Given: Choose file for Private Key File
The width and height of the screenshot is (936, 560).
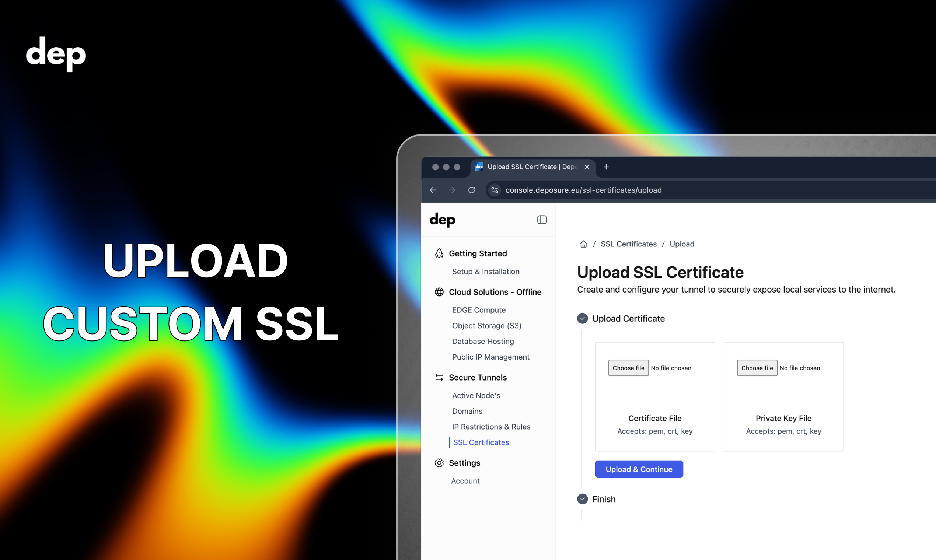Looking at the screenshot, I should pyautogui.click(x=757, y=368).
